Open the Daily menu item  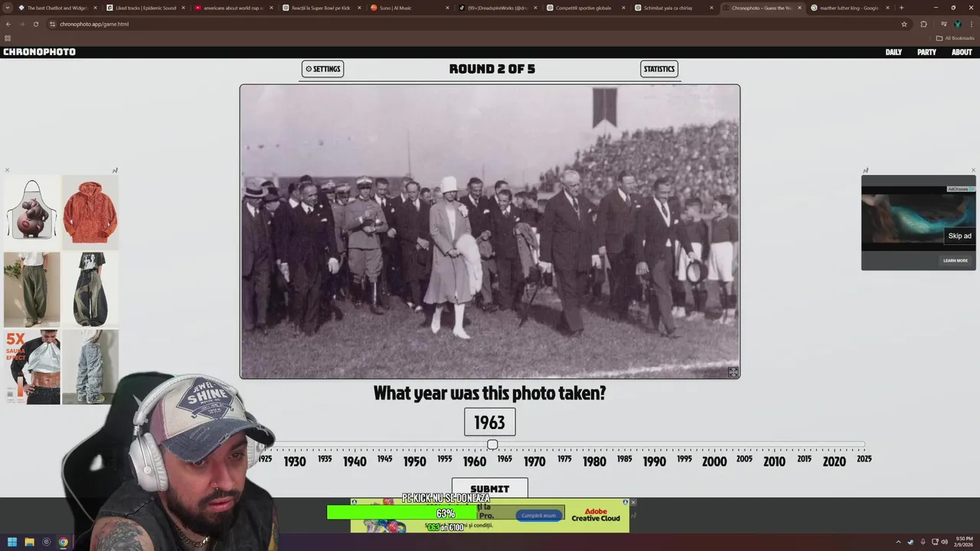893,52
